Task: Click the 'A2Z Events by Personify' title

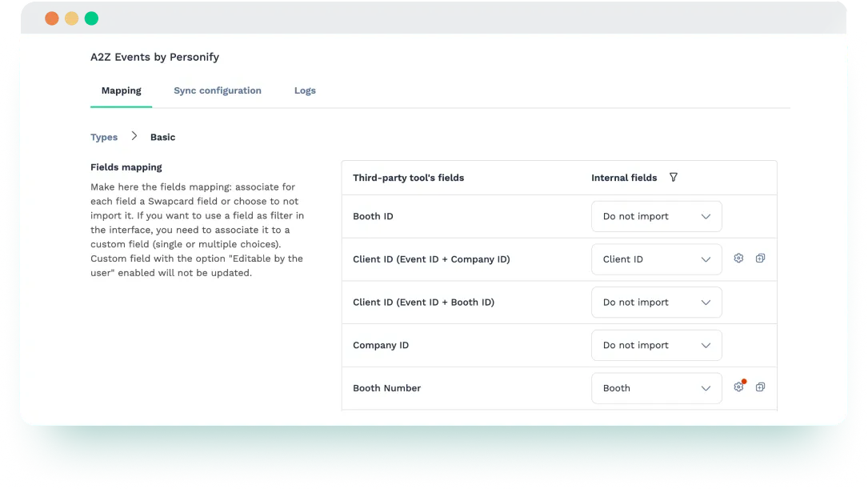Action: click(x=155, y=57)
